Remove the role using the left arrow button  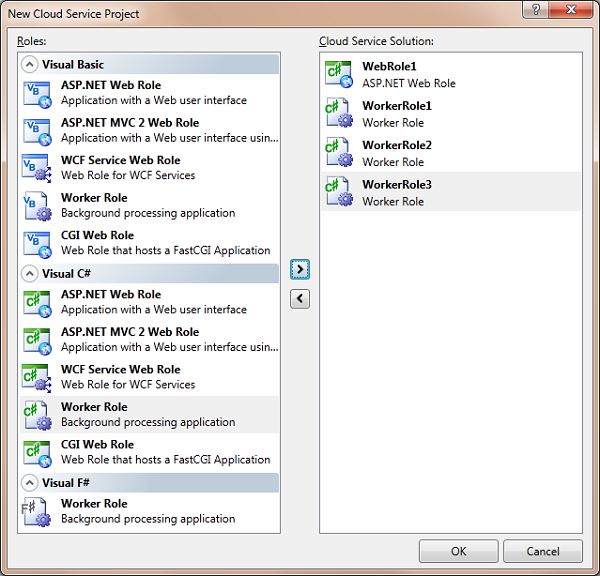pyautogui.click(x=300, y=298)
